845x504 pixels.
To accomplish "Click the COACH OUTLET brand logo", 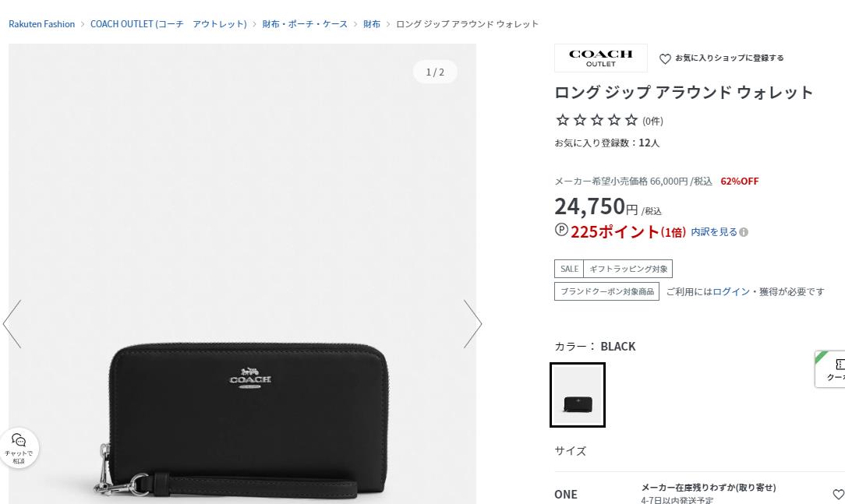I will 601,58.
